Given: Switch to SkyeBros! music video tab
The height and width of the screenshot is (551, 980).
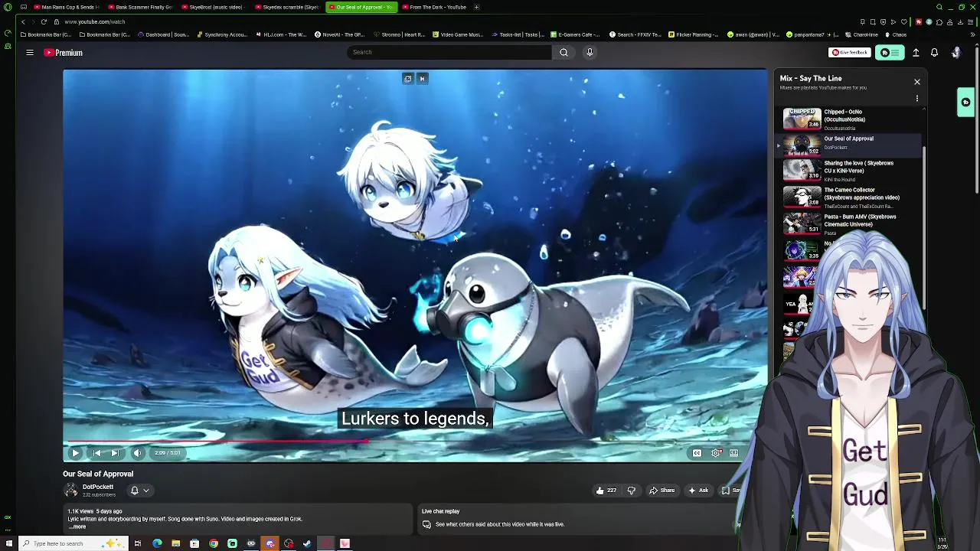Looking at the screenshot, I should click(x=214, y=7).
